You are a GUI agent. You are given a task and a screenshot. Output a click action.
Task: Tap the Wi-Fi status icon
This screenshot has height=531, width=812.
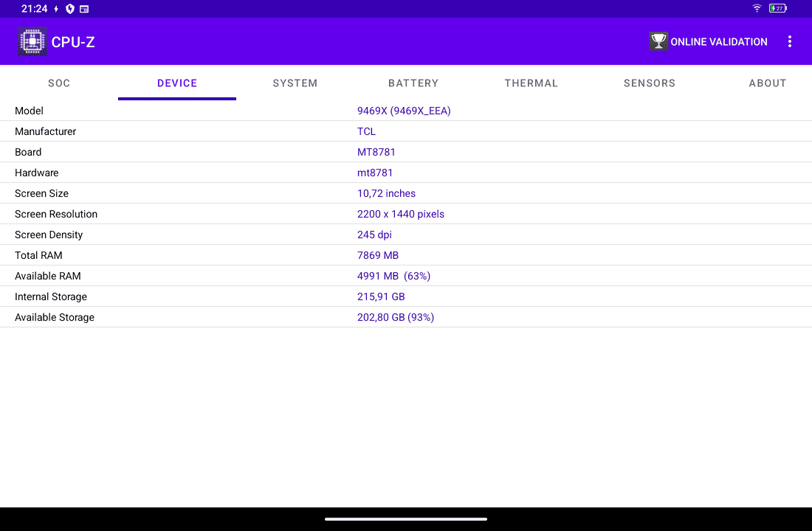click(757, 9)
